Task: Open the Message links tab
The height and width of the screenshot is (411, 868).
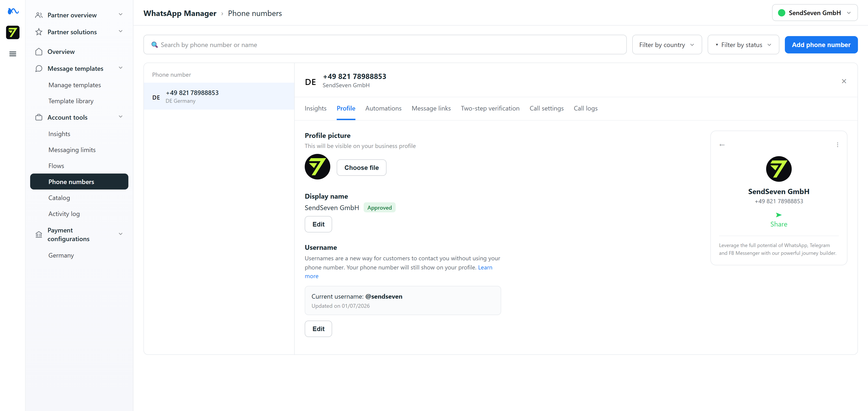Action: [x=431, y=108]
